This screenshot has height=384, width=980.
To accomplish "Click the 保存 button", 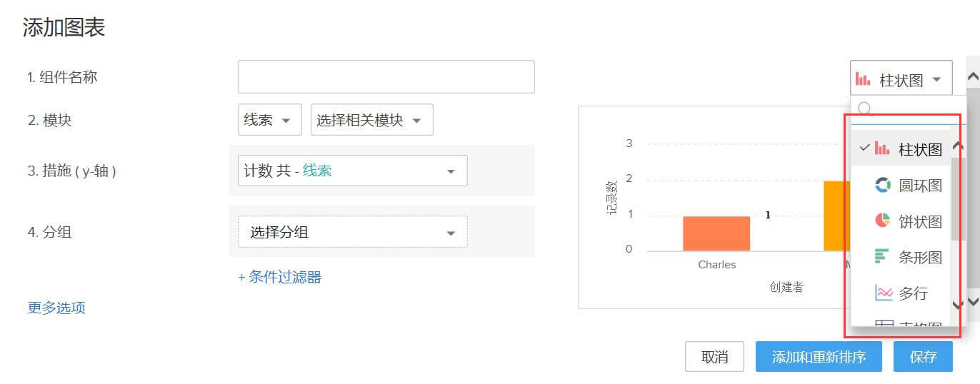I will [x=923, y=357].
